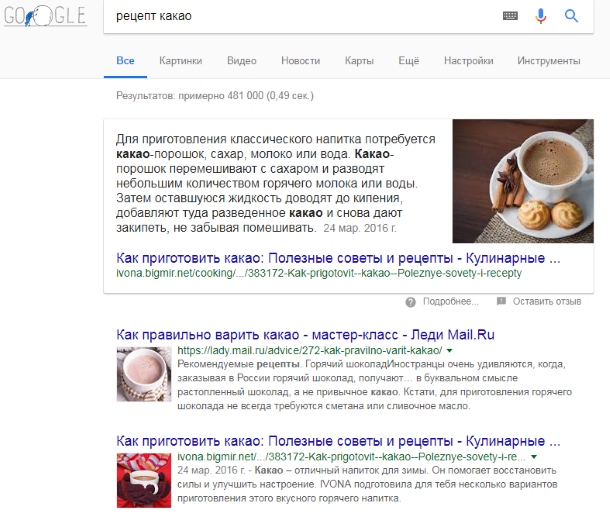This screenshot has width=610, height=514.
Task: Switch to the Видео tab
Action: pos(242,61)
